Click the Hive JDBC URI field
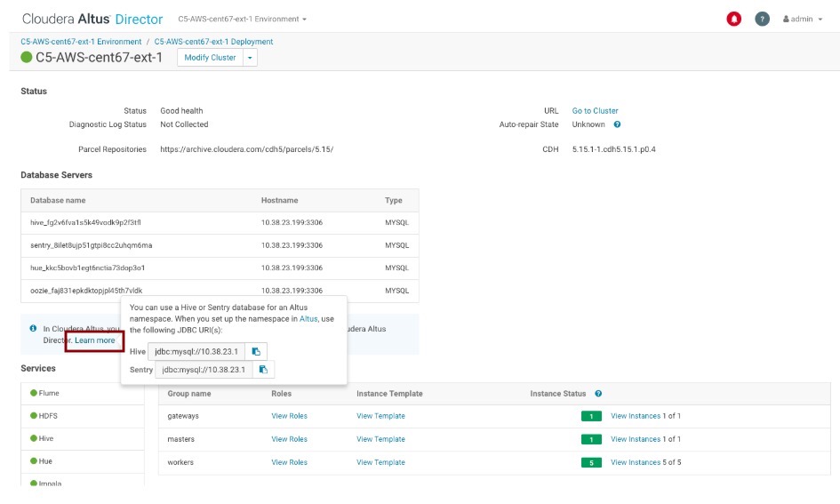840x504 pixels. 196,352
